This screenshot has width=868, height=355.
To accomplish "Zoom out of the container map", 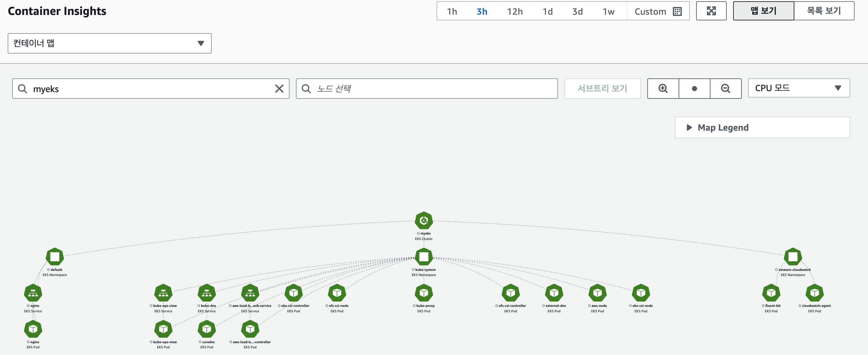I will 725,89.
